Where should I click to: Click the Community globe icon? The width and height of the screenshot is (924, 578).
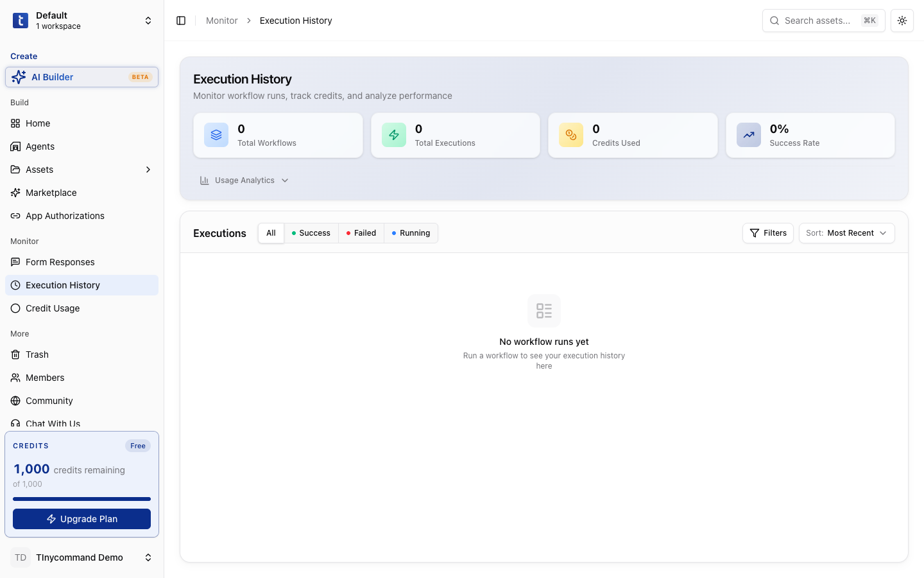pyautogui.click(x=15, y=401)
